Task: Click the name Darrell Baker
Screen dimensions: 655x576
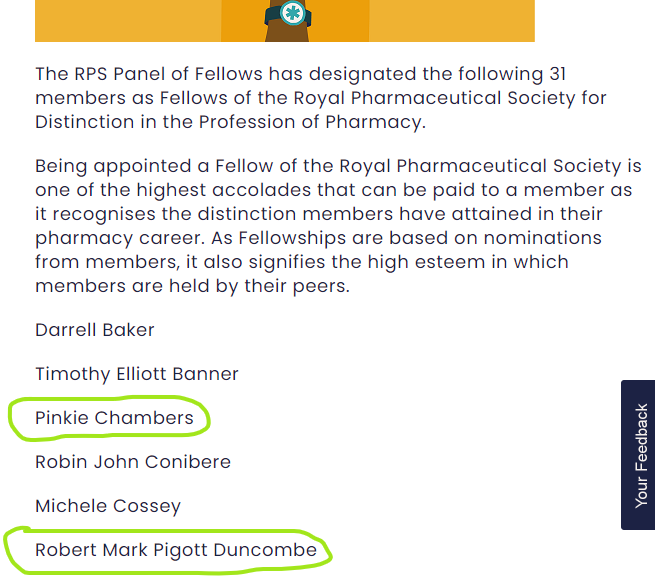Action: [x=95, y=330]
